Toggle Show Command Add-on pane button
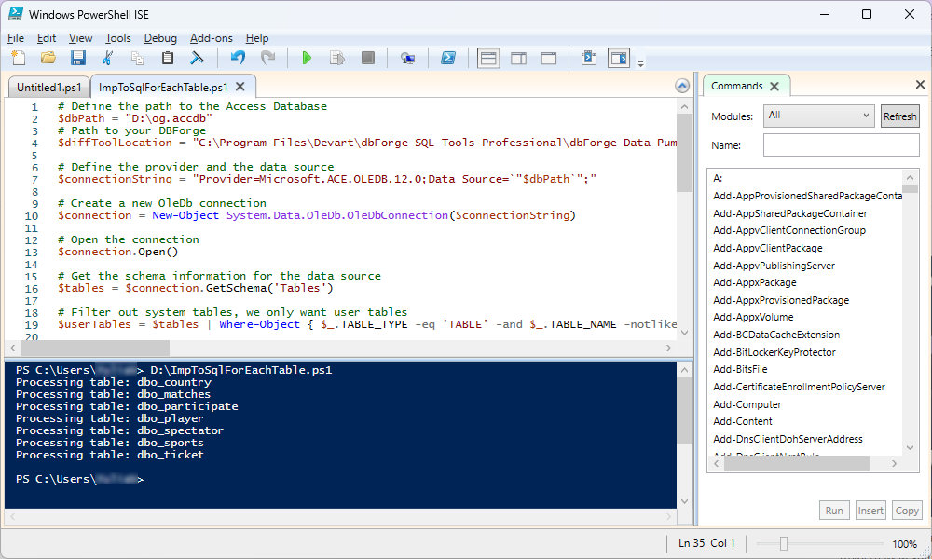Viewport: 932px width, 560px height. [x=619, y=59]
